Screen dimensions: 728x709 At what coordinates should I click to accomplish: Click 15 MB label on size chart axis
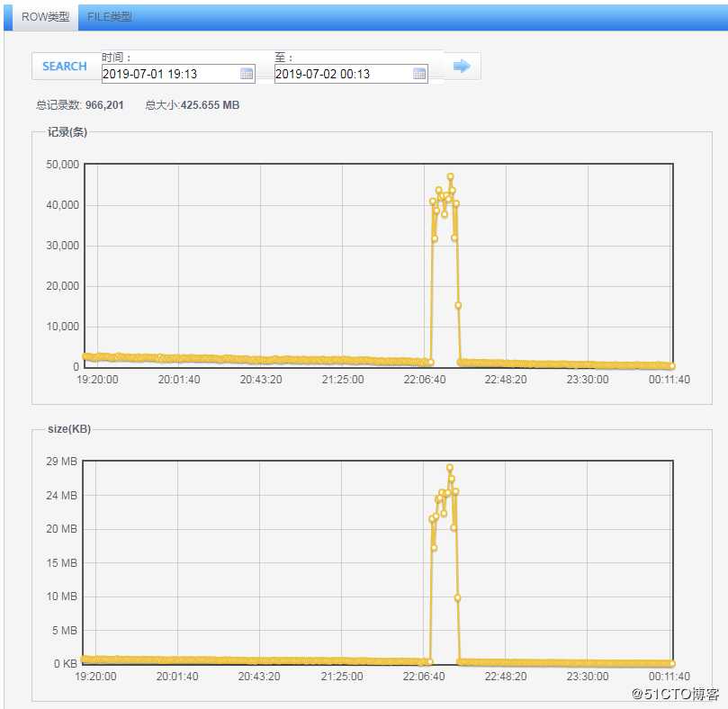(x=62, y=562)
